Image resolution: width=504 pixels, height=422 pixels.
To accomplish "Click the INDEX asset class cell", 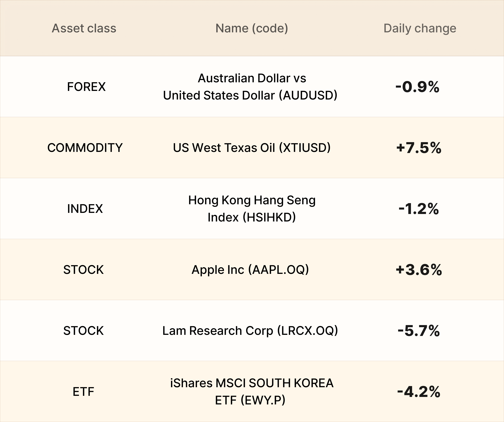I will tap(85, 209).
